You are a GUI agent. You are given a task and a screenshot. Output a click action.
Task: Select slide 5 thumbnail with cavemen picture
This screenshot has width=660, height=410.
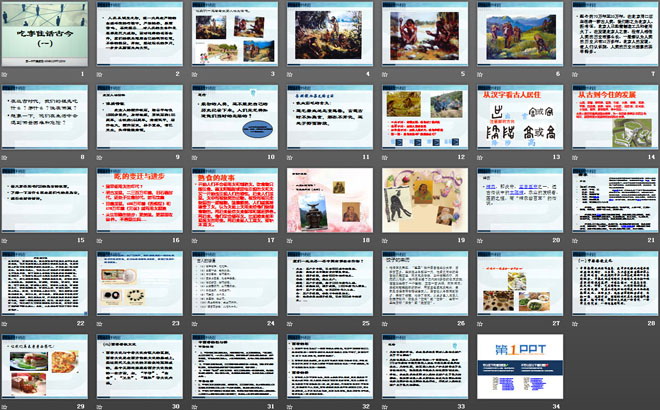pyautogui.click(x=425, y=34)
